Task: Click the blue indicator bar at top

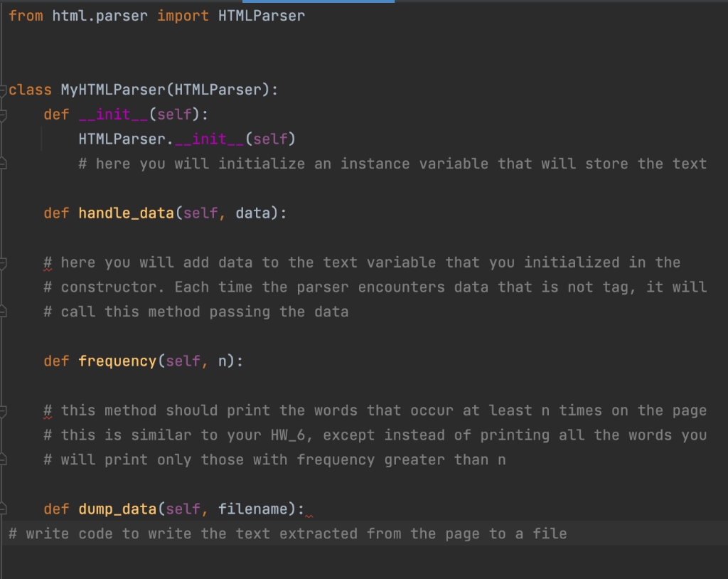Action: (318, 2)
